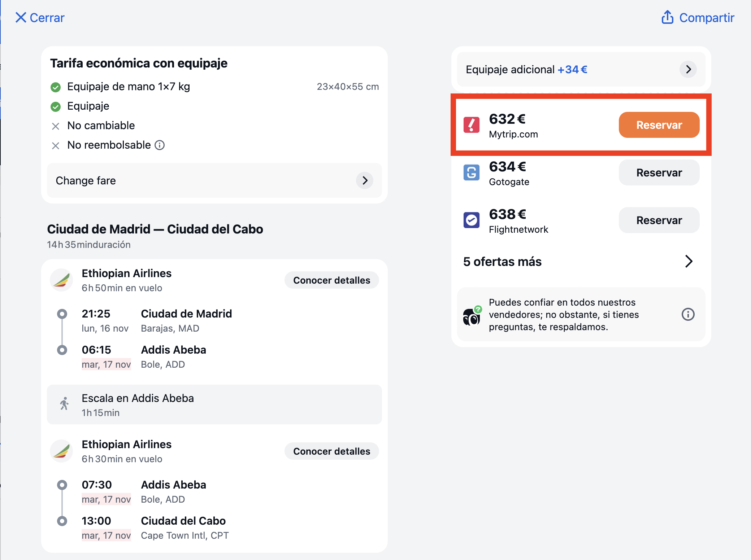Click the lun, 16 nov date
The height and width of the screenshot is (560, 751).
[105, 328]
